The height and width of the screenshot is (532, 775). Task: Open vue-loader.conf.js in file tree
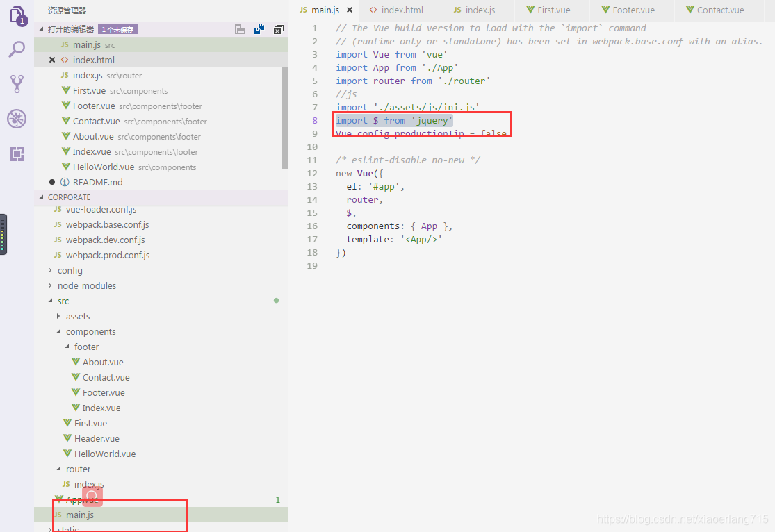[x=161, y=210]
